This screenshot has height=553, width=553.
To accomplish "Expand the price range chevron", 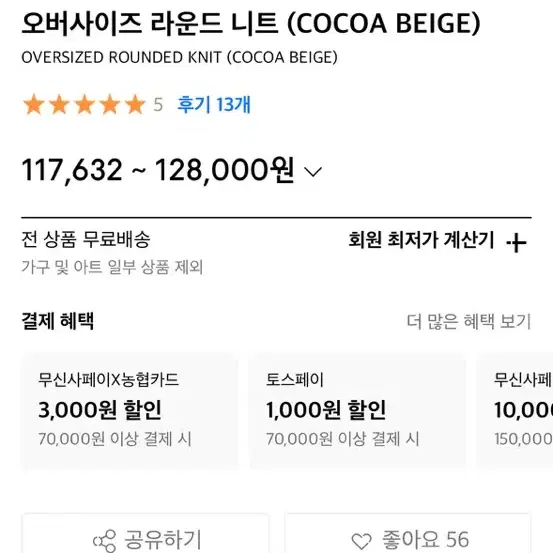I will [313, 172].
